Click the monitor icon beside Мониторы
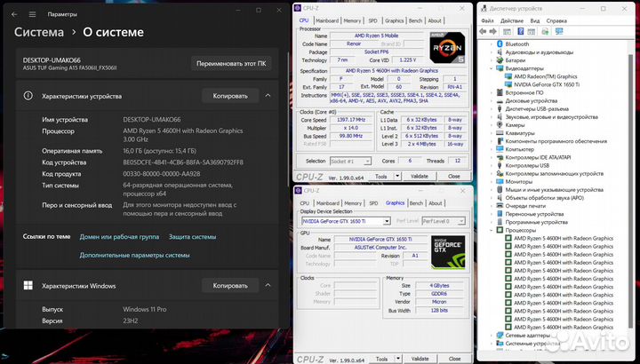Viewport: 640px width, 364px height. (x=500, y=181)
